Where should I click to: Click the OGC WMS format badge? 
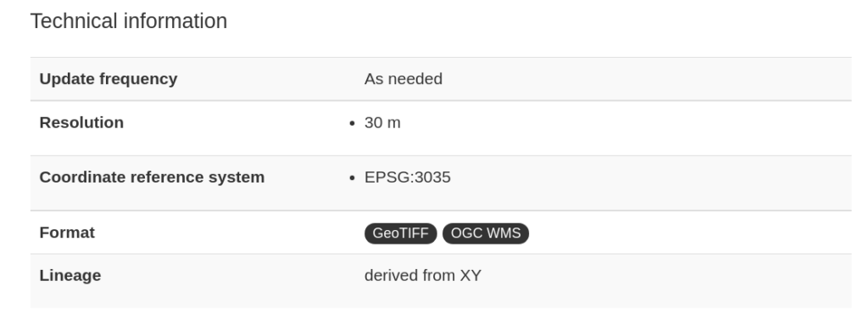(x=486, y=233)
